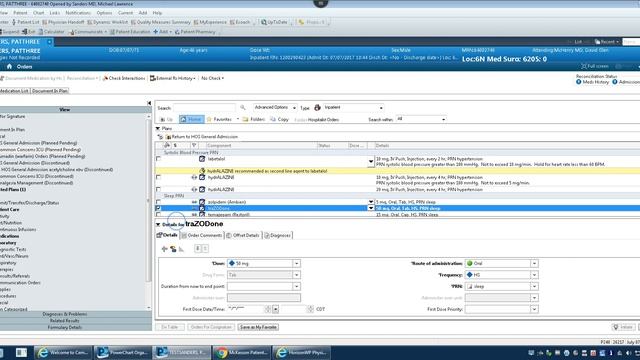Open the Help menu
The width and height of the screenshot is (640, 360).
click(157, 13)
